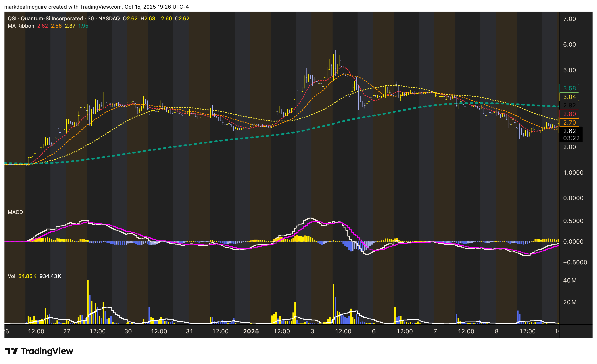Click the bold 2025 date on time axis
Image resolution: width=597 pixels, height=364 pixels.
pyautogui.click(x=251, y=331)
